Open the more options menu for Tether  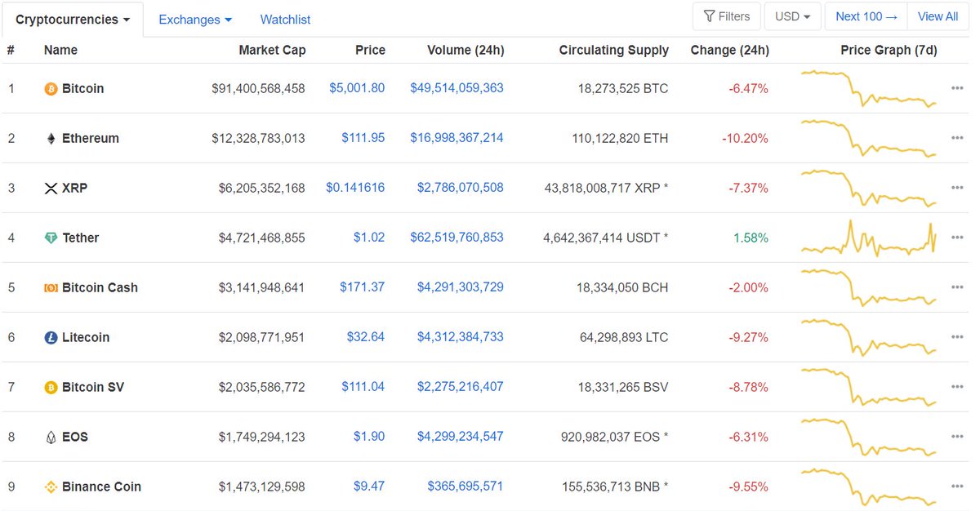point(957,237)
